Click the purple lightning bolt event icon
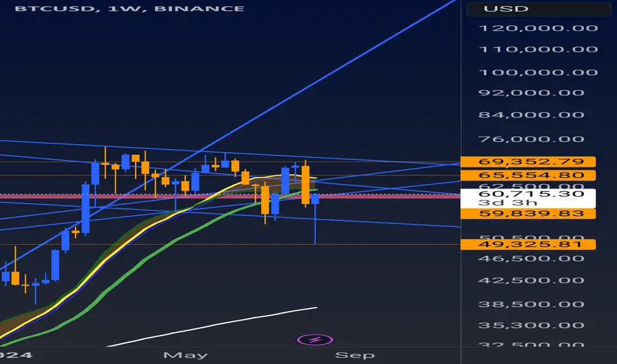Image resolution: width=617 pixels, height=364 pixels. 315,340
